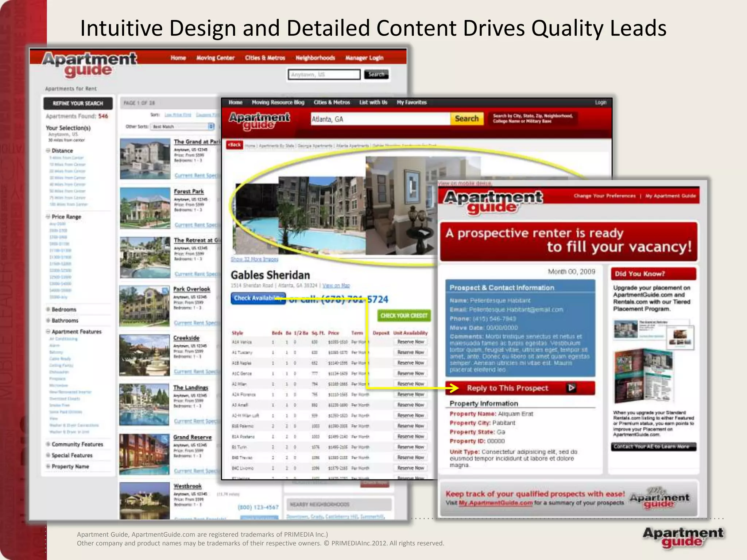
Task: Open Manager Login in the top navigation
Action: tap(364, 58)
